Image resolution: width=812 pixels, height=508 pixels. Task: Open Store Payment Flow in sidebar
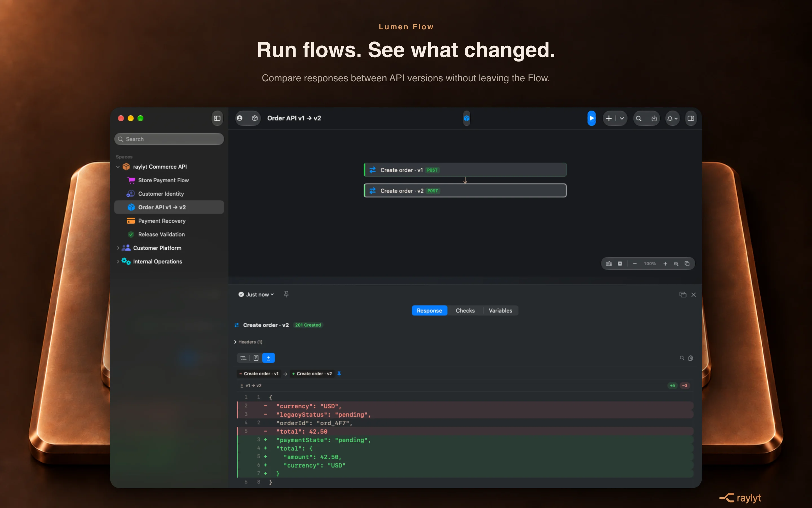click(169, 180)
